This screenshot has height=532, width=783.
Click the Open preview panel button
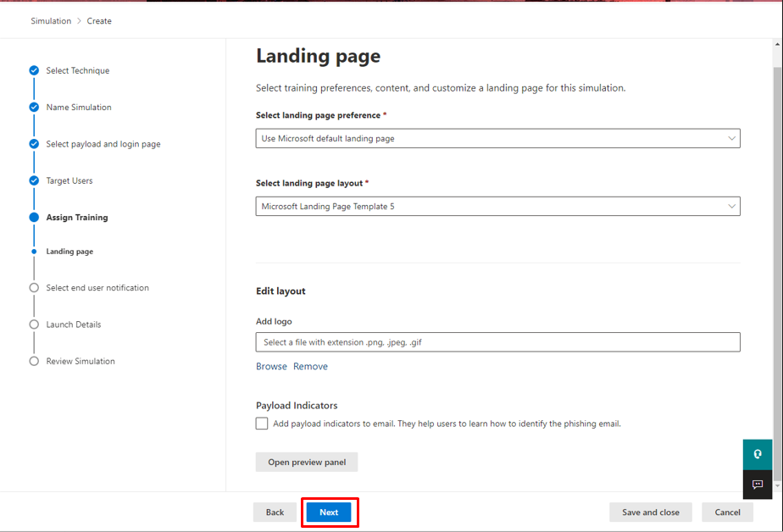[306, 462]
